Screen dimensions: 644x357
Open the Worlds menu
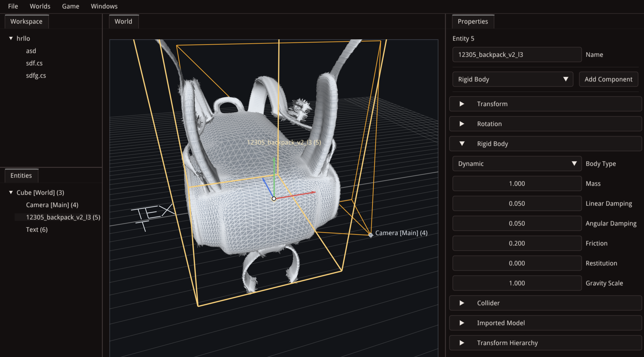pos(40,6)
